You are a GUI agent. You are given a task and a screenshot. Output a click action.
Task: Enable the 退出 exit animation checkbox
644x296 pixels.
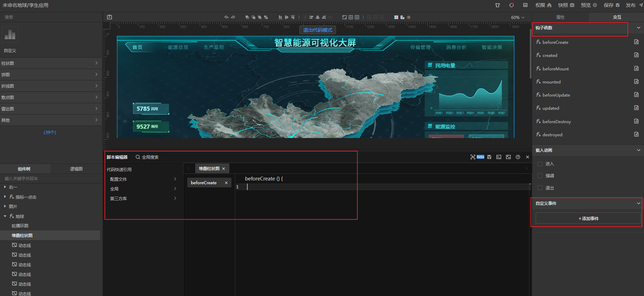click(540, 188)
